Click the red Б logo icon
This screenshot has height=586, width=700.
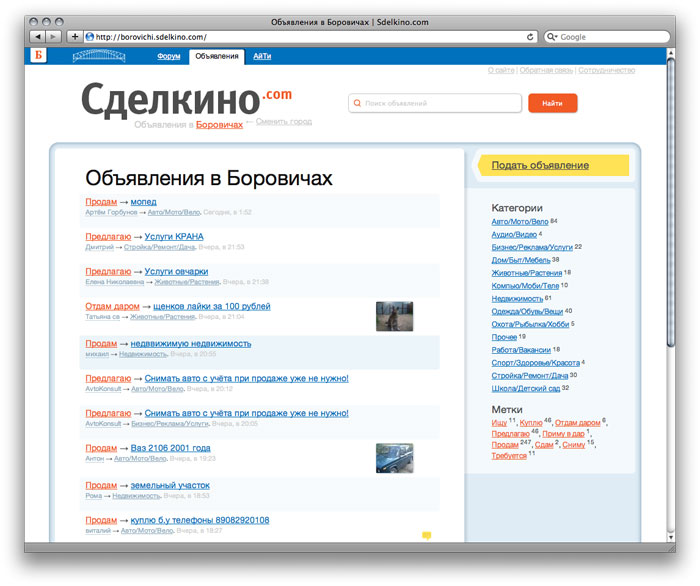40,56
